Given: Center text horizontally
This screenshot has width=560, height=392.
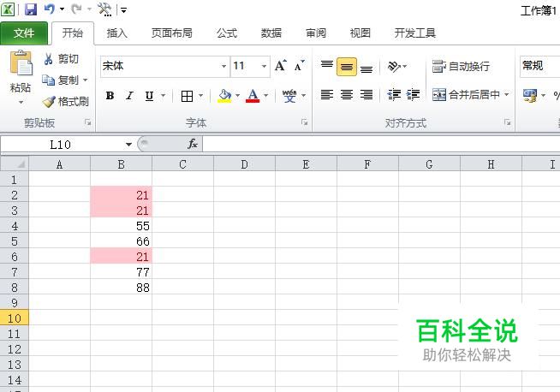Looking at the screenshot, I should click(x=347, y=95).
